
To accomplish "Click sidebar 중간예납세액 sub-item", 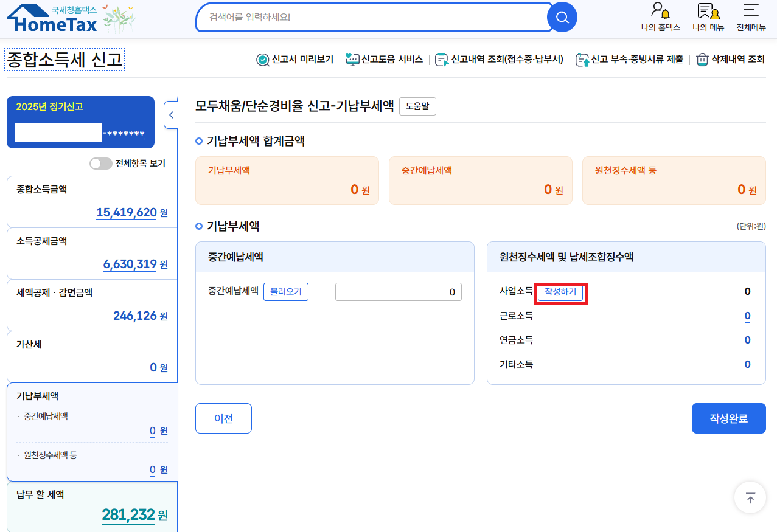I will point(46,416).
